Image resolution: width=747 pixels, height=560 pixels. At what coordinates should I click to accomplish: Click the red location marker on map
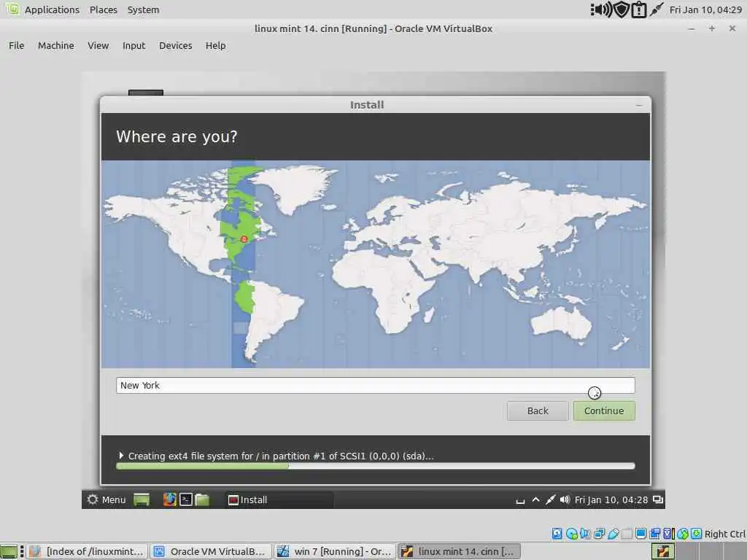tap(244, 239)
